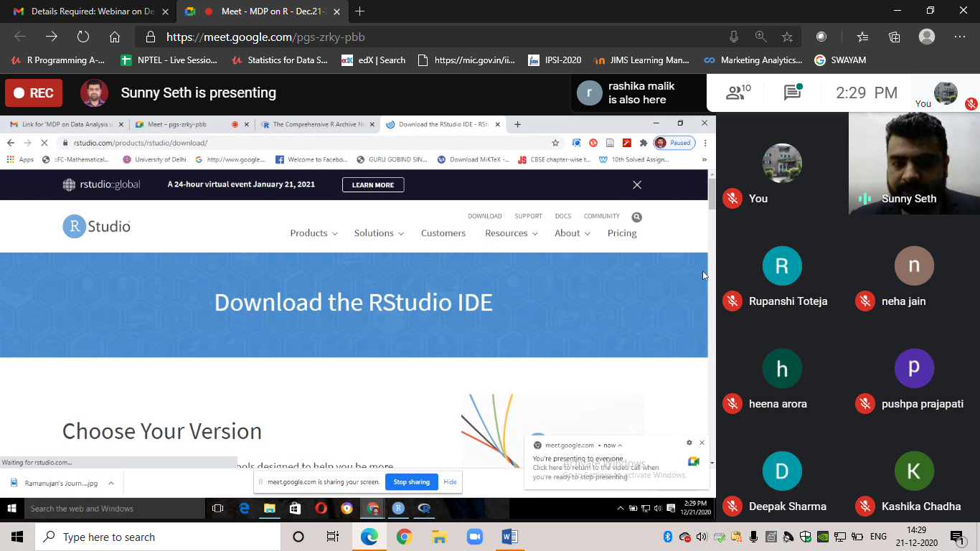Open Chrome from the taskbar
Screen dimensions: 980x551
[x=404, y=537]
